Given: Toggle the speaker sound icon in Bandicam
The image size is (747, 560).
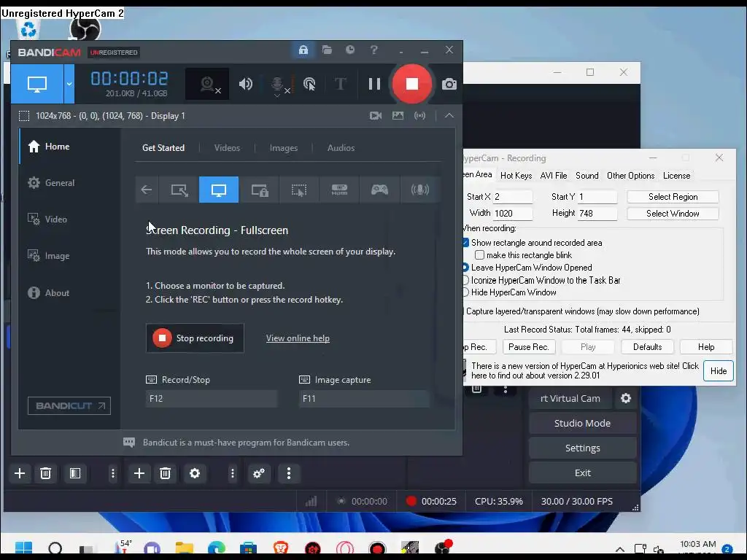Looking at the screenshot, I should coord(246,85).
